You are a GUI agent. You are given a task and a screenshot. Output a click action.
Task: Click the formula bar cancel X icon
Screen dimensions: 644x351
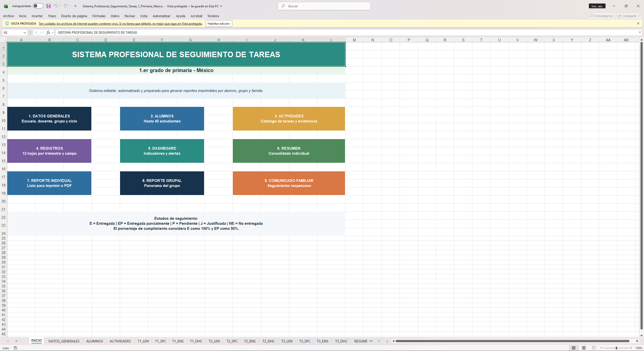[36, 33]
